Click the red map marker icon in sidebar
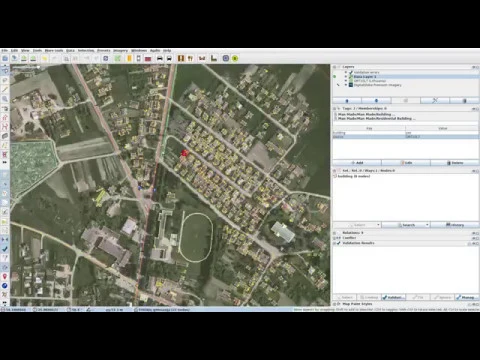Screen dimensions: 480x360 (x=5, y=276)
